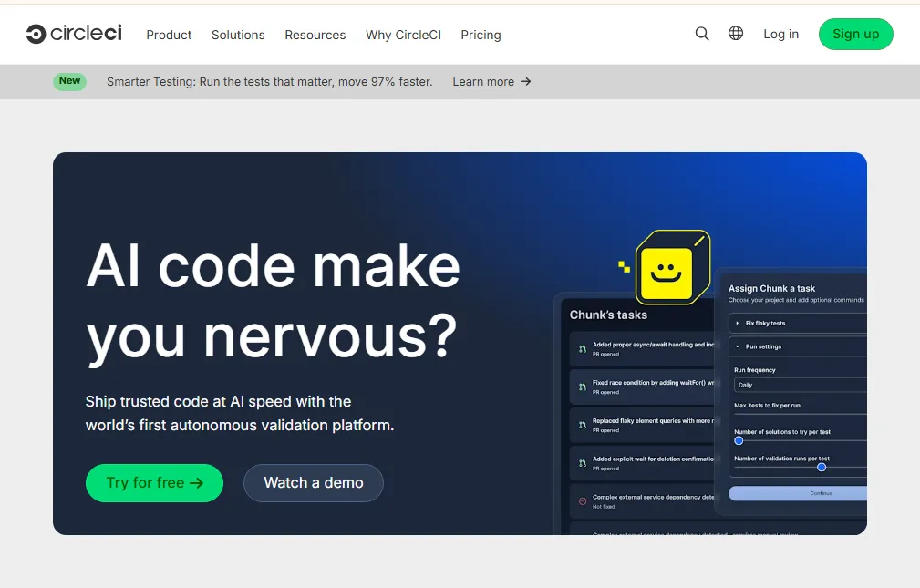Click the "Chunk's tasks" heading
Viewport: 920px width, 588px height.
click(608, 315)
